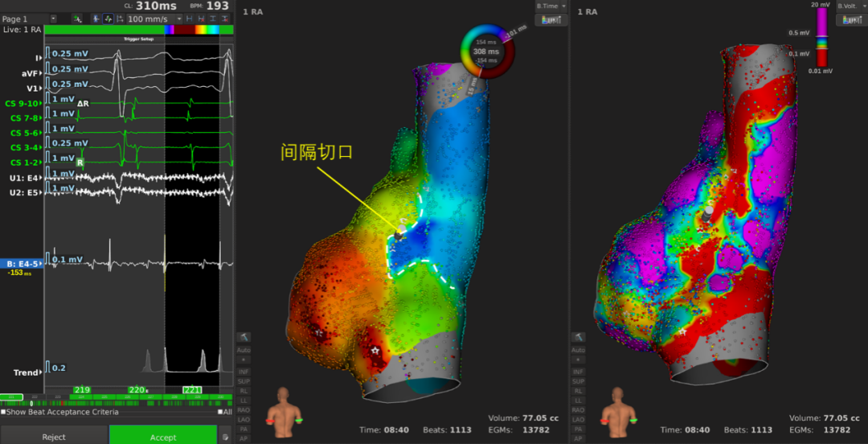The width and height of the screenshot is (868, 444).
Task: Switch right map to PA view
Action: tap(578, 429)
